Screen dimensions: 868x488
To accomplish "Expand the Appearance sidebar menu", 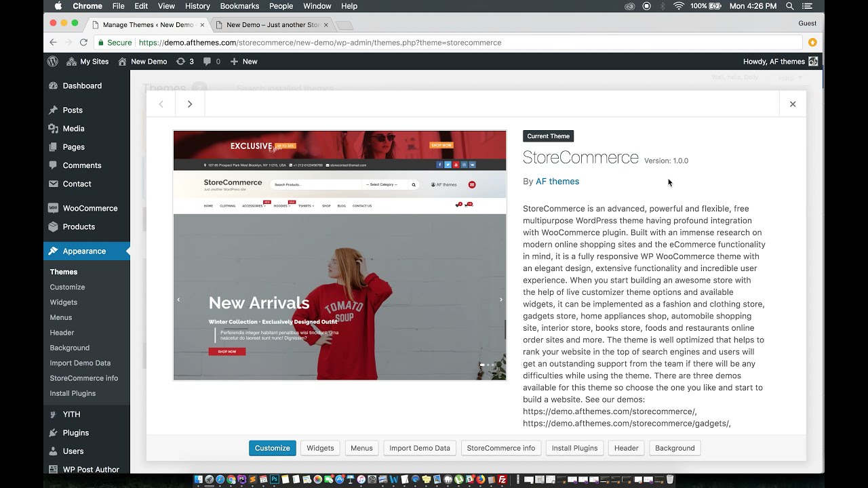I will pyautogui.click(x=87, y=251).
